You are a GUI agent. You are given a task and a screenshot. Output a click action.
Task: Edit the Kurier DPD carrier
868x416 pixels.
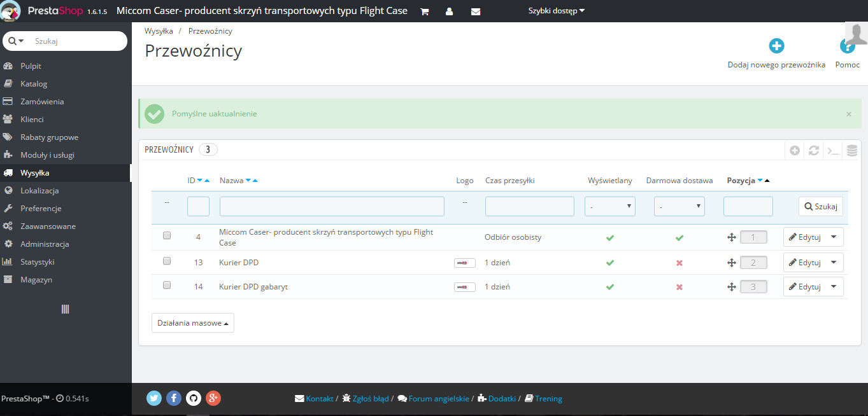point(804,263)
